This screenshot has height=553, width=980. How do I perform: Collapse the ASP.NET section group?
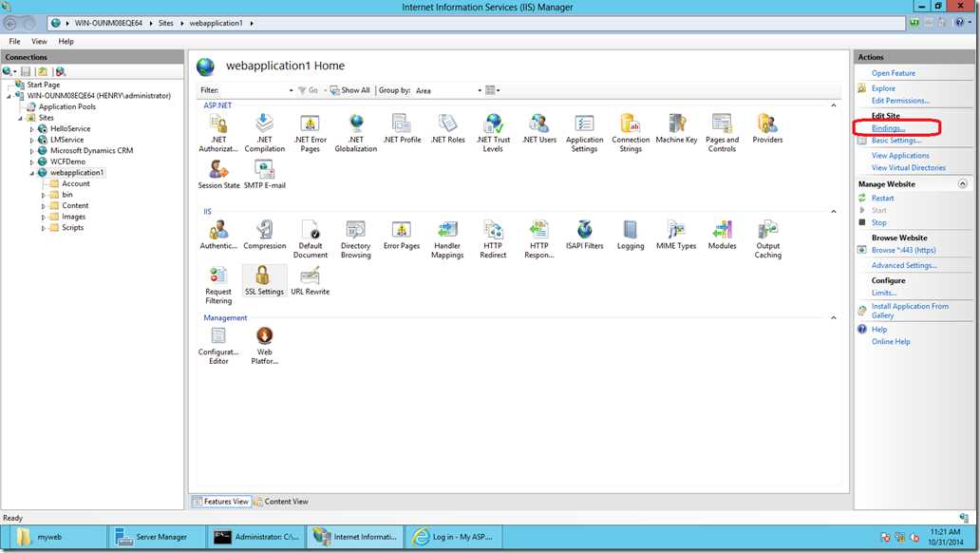(833, 105)
